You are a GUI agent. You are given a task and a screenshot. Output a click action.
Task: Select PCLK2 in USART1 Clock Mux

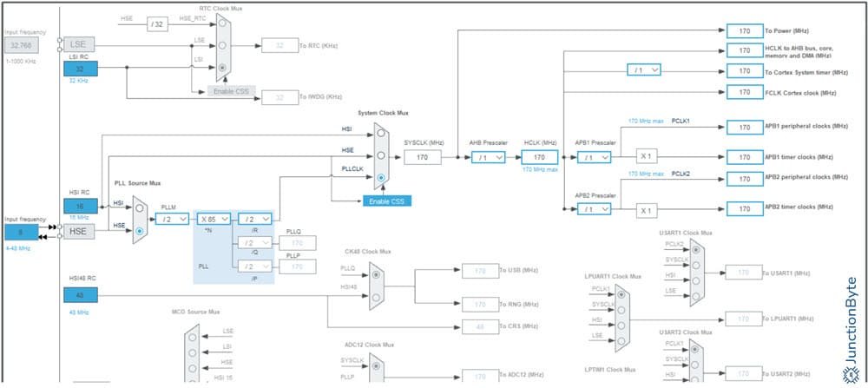point(697,250)
